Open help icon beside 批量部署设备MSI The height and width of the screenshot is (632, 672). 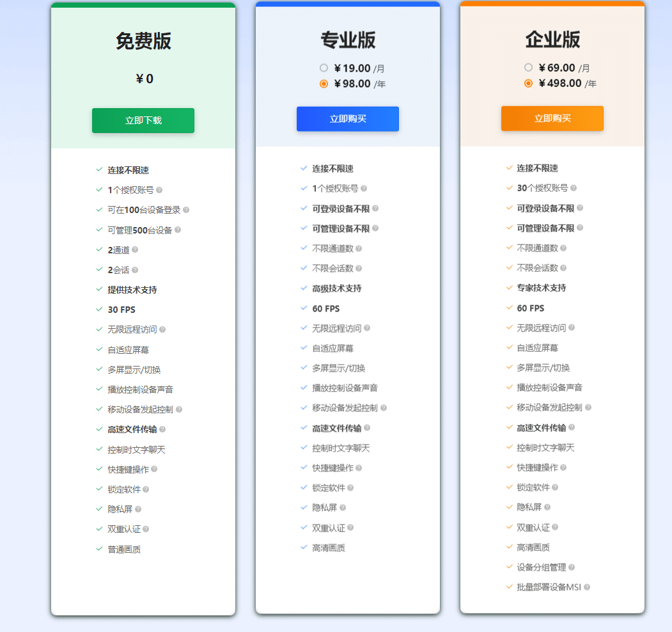point(587,587)
